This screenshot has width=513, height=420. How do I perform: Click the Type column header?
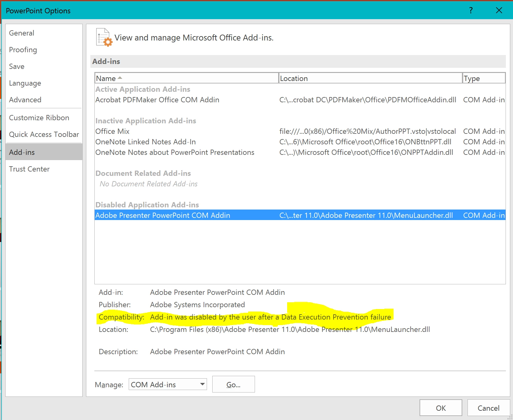pos(484,78)
